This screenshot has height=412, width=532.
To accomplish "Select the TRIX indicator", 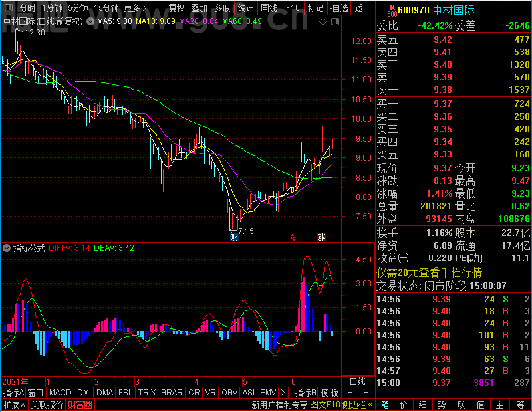I will [147, 393].
